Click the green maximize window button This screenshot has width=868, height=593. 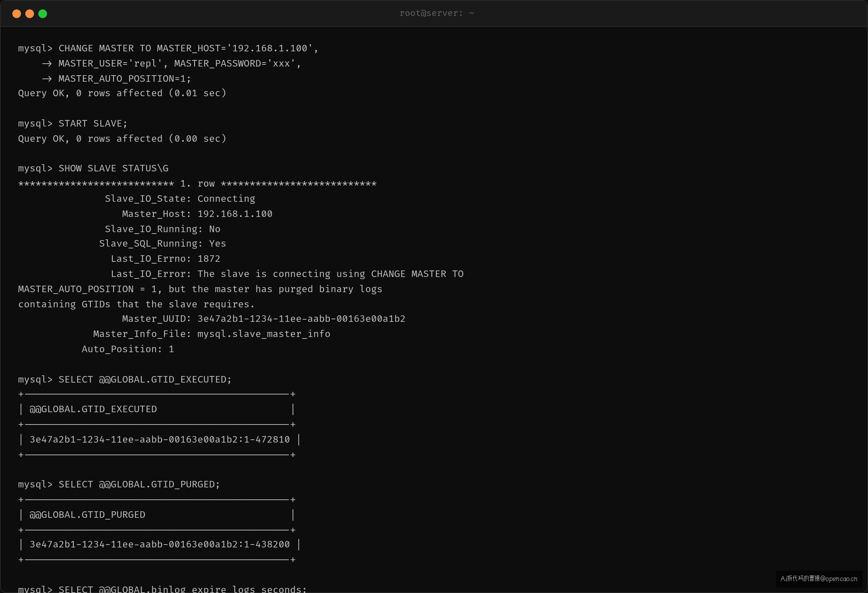click(43, 14)
